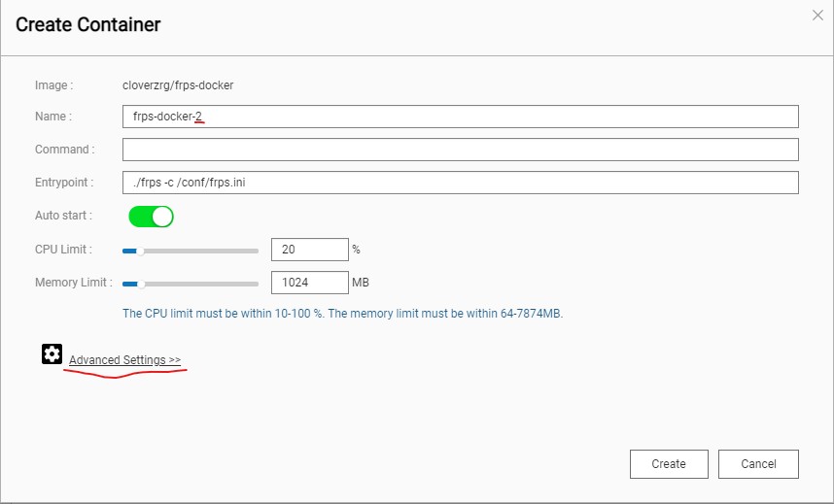Click the Cancel button
This screenshot has height=504, width=834.
tap(758, 464)
